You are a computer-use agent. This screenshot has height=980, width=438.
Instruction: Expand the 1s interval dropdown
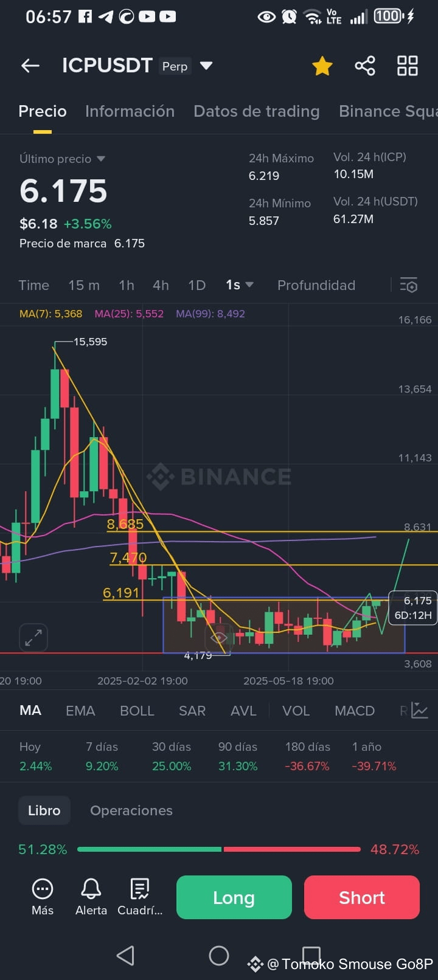tap(240, 285)
